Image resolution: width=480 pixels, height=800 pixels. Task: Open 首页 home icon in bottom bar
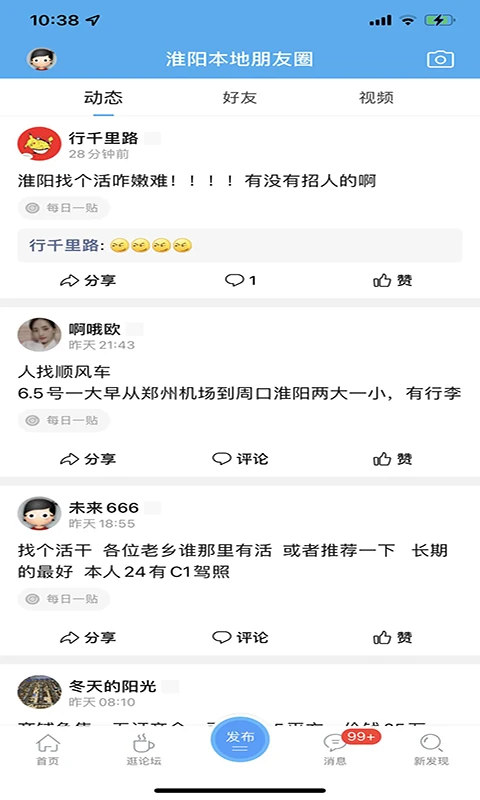47,749
